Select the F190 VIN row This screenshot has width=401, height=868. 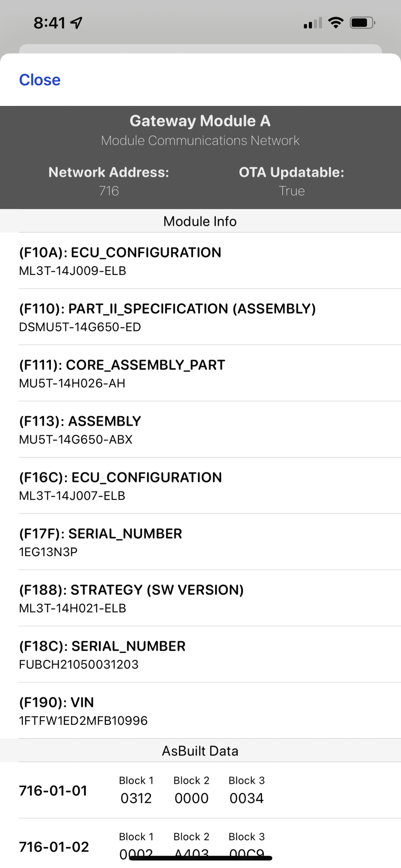[x=200, y=711]
